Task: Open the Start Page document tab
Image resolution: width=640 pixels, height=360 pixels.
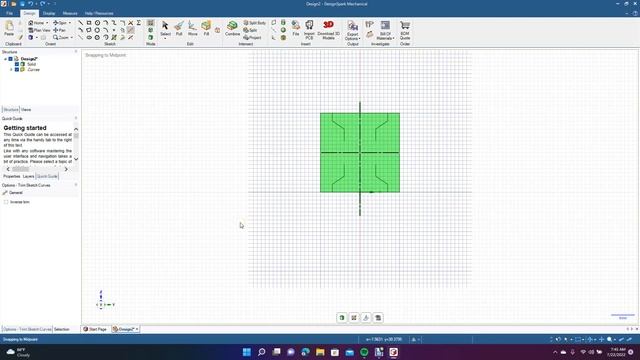Action: tap(95, 329)
